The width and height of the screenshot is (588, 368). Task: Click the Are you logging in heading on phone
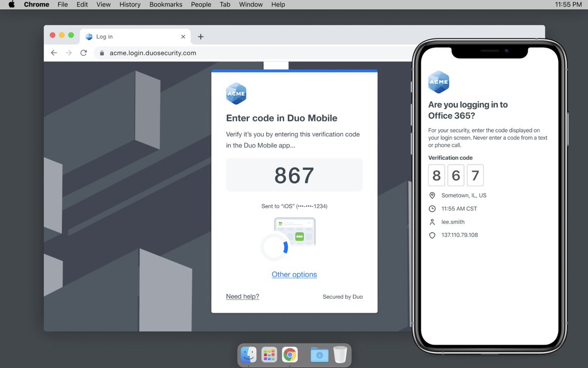click(468, 110)
